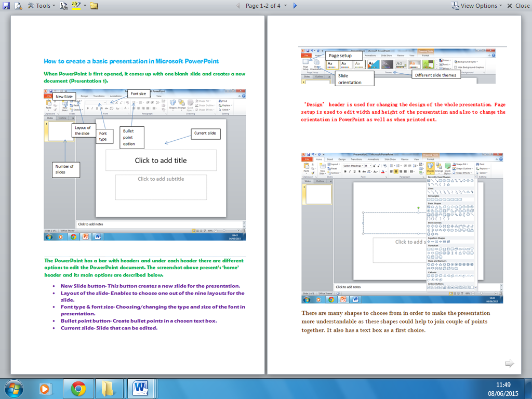This screenshot has width=532, height=399.
Task: Launch Windows Media Player from taskbar
Action: 45,389
